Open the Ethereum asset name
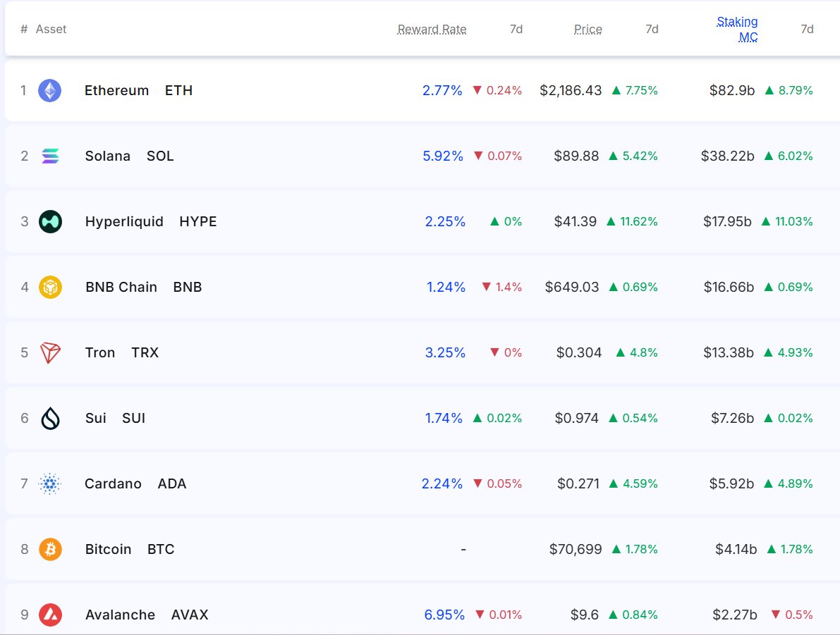The height and width of the screenshot is (635, 840). point(117,90)
